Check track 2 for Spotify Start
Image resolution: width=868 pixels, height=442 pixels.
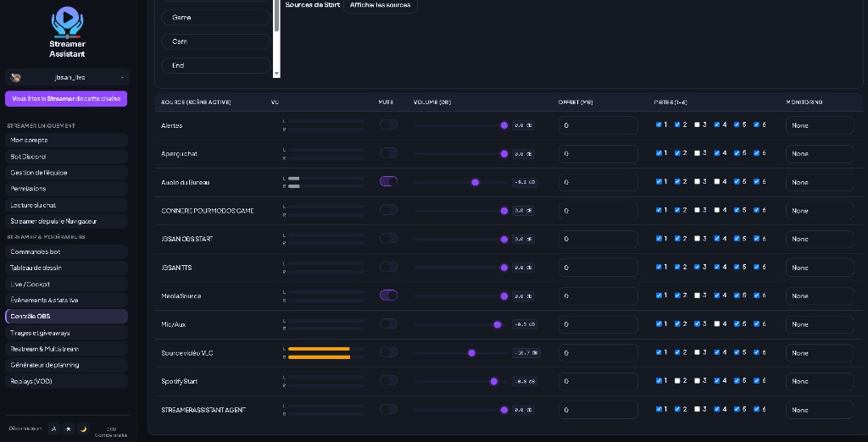click(x=677, y=381)
